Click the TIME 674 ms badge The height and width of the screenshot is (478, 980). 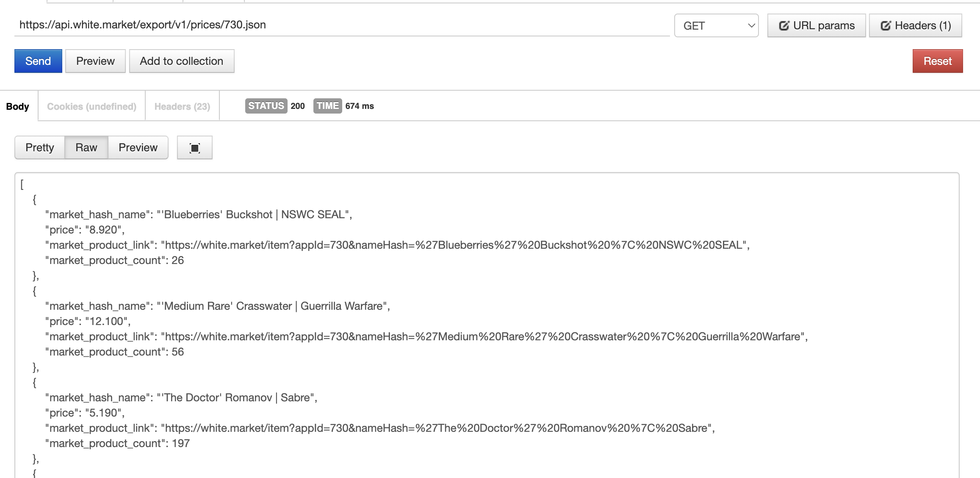pyautogui.click(x=343, y=106)
